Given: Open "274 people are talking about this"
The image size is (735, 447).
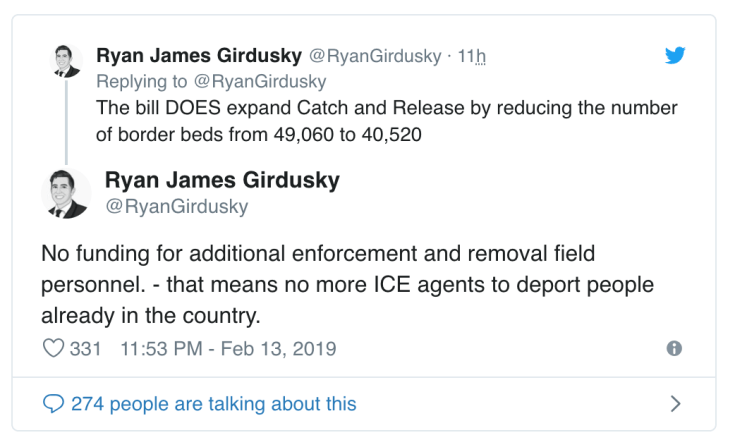Looking at the screenshot, I should pos(213,404).
